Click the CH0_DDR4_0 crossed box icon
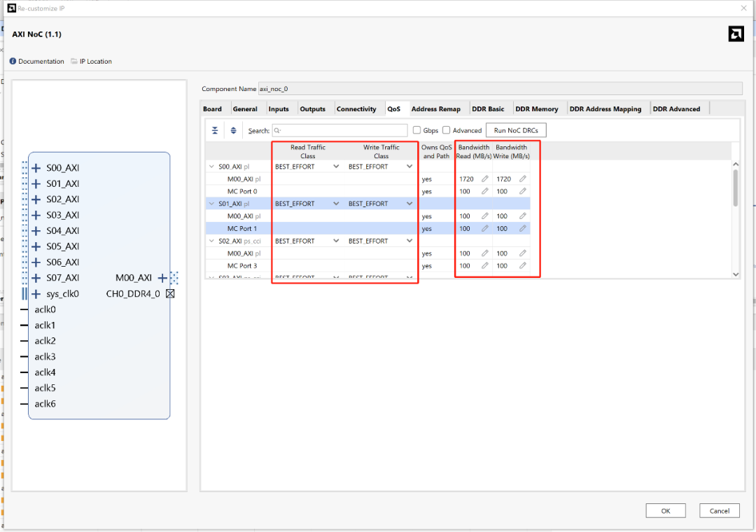 tap(169, 294)
